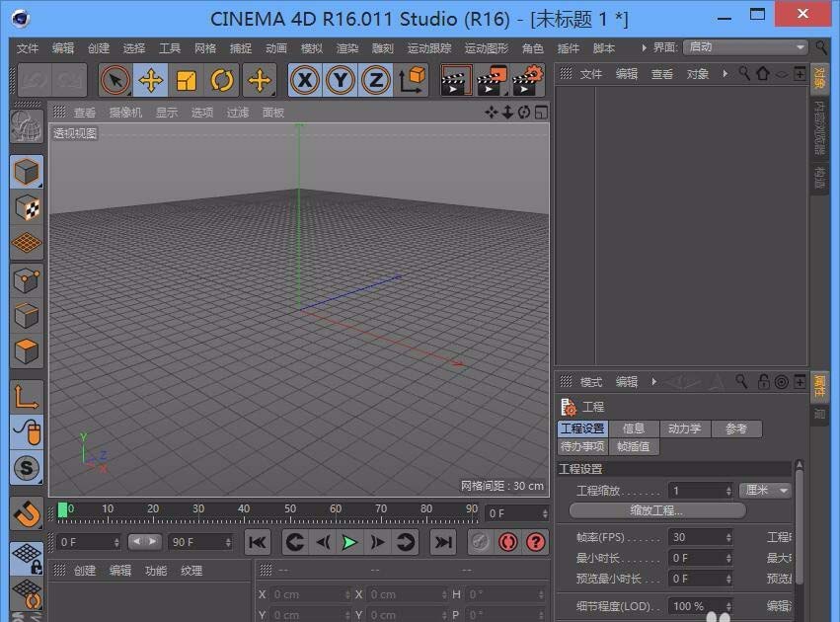Click the 缩放工程 button
840x622 pixels.
pyautogui.click(x=656, y=509)
